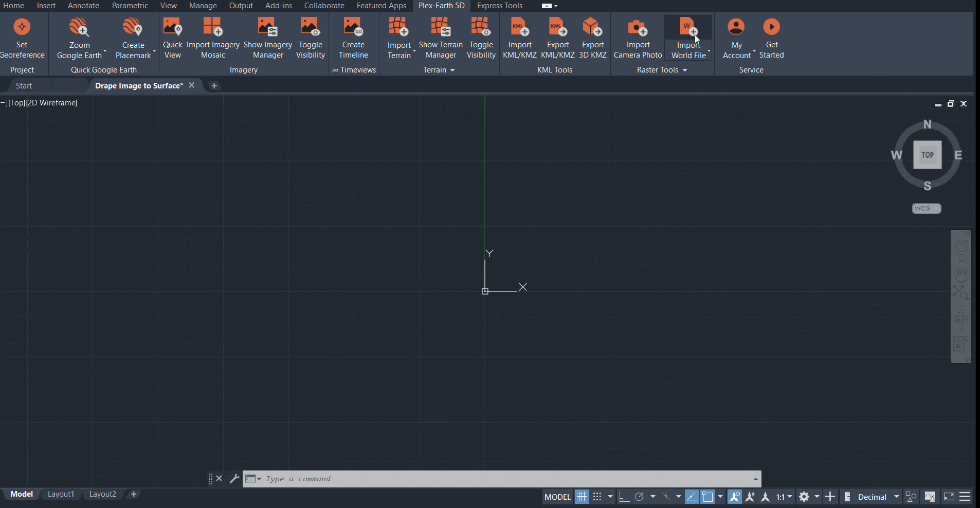The height and width of the screenshot is (508, 980).
Task: Toggle annotation objects visibility
Action: point(735,497)
